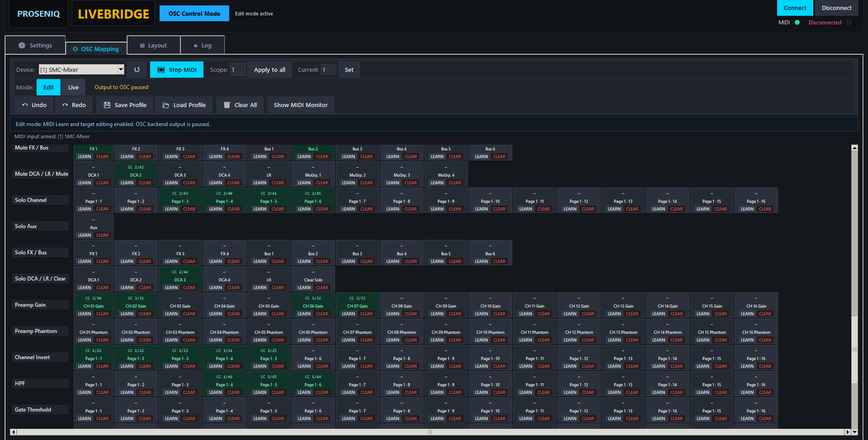
Task: Click the Connect button
Action: pyautogui.click(x=795, y=8)
